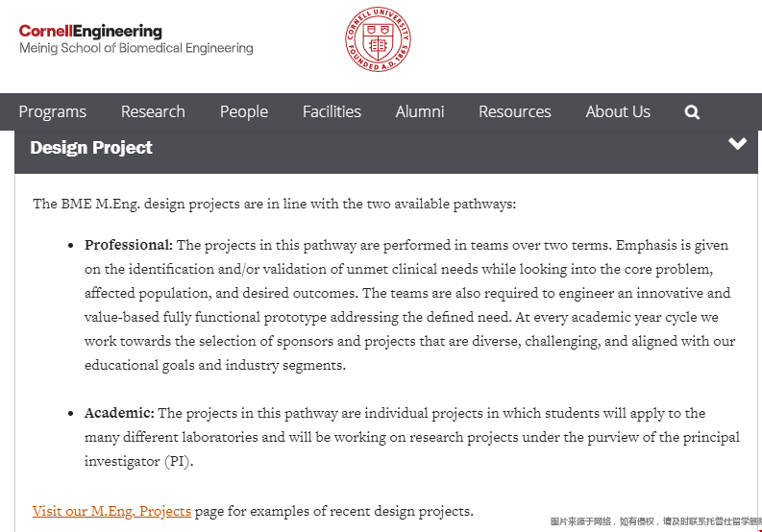Click the Cornell University seal logo

point(378,39)
